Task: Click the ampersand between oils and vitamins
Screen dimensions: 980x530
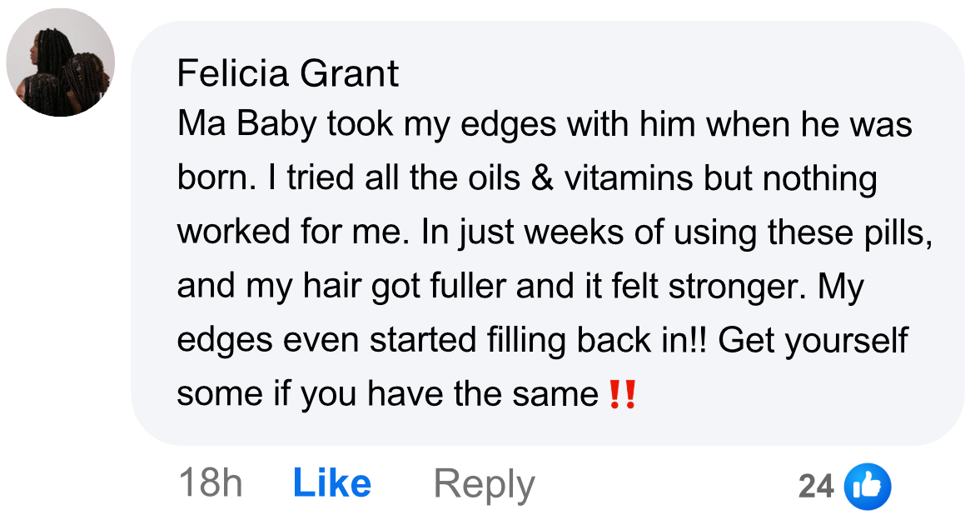Action: point(542,178)
